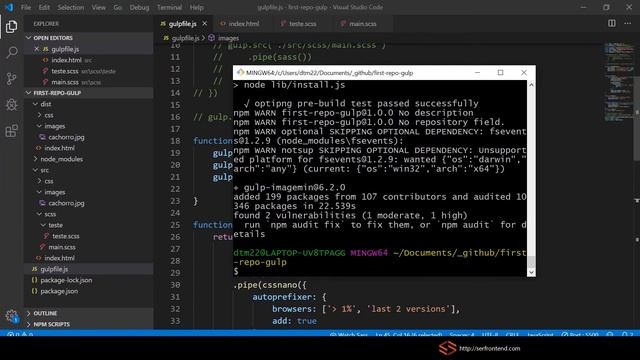Open the editor More Actions menu

point(627,23)
